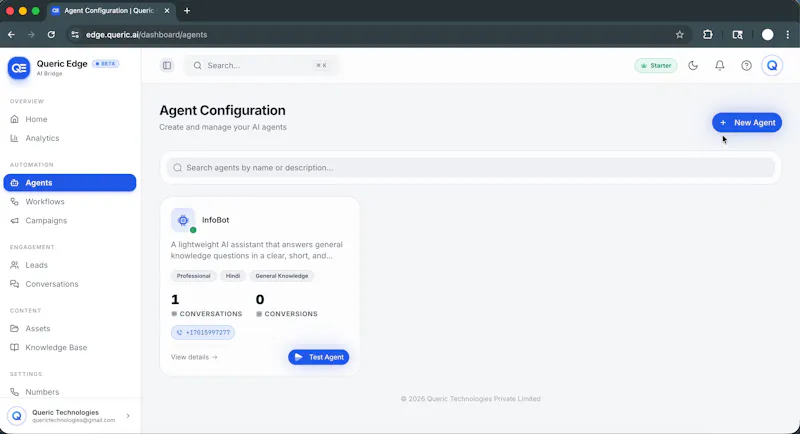This screenshot has height=434, width=800.
Task: Open the profile avatar in top bar
Action: pyautogui.click(x=772, y=65)
